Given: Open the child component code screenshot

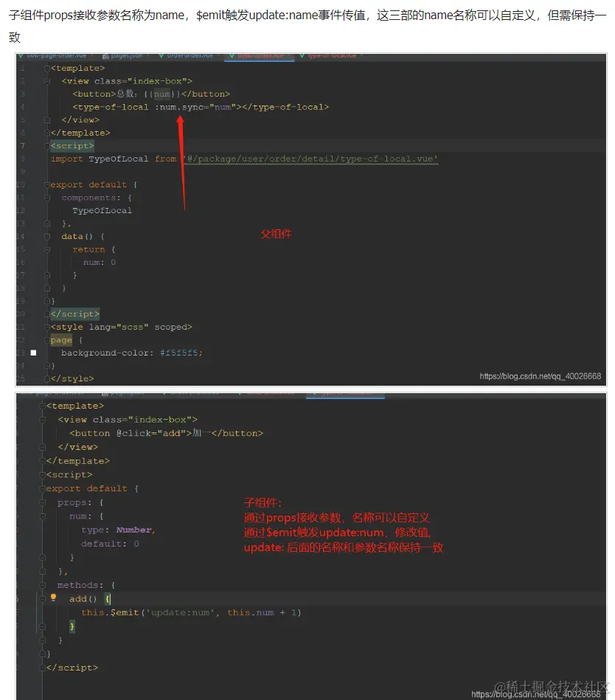Looking at the screenshot, I should pos(311,546).
